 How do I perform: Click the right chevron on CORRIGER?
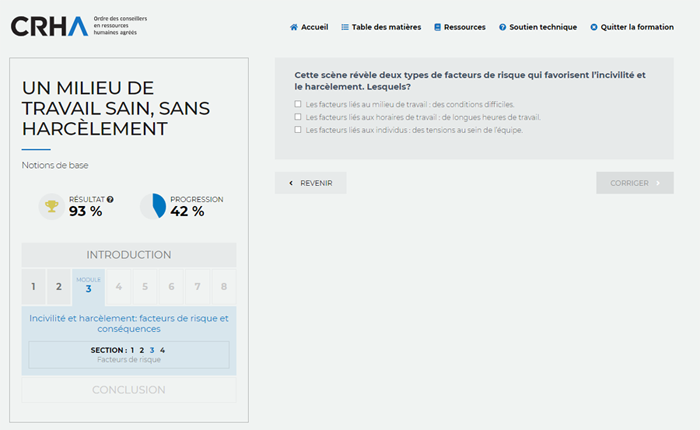pyautogui.click(x=658, y=183)
